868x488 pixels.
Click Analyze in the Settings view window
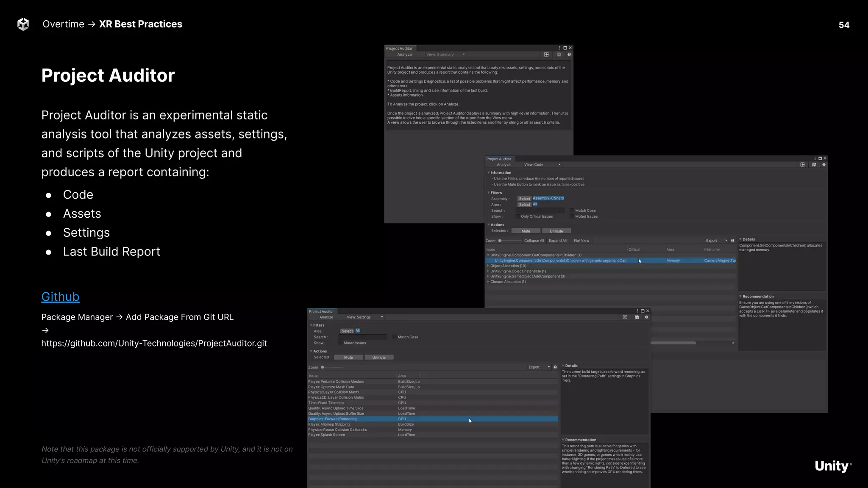tap(326, 317)
